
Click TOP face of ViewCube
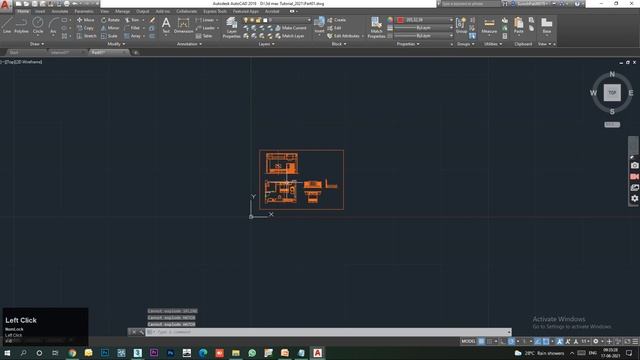612,93
